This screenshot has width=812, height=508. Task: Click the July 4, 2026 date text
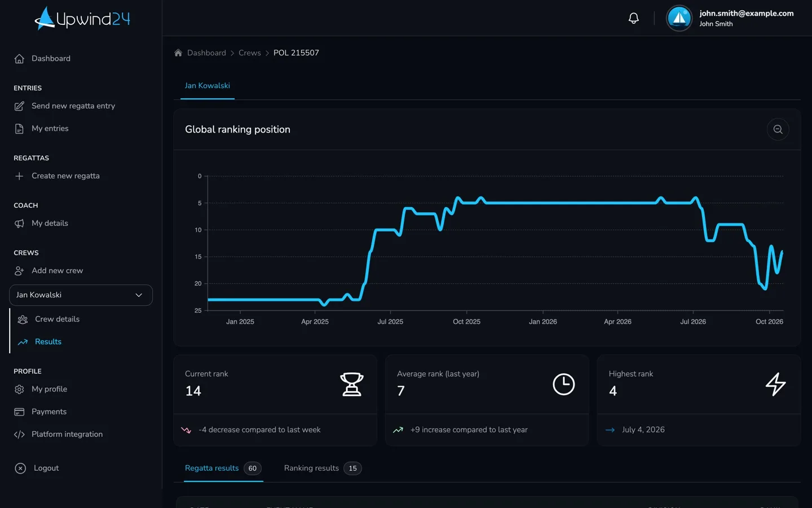click(x=643, y=430)
